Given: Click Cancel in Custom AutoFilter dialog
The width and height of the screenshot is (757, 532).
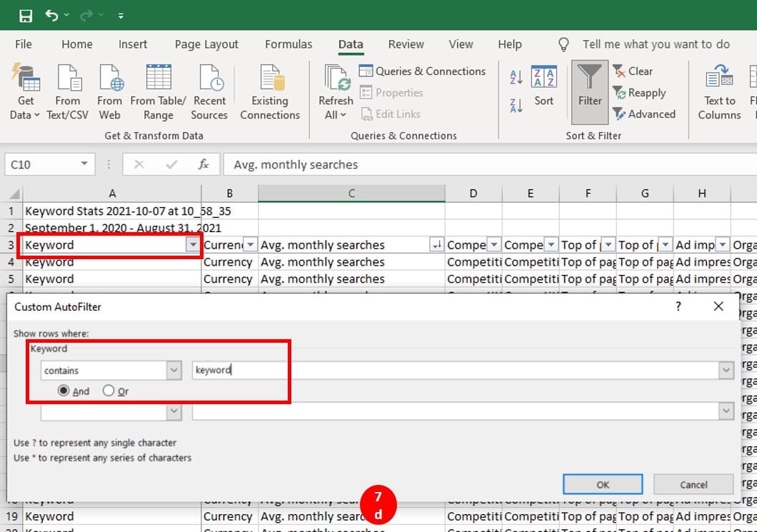Looking at the screenshot, I should (693, 484).
